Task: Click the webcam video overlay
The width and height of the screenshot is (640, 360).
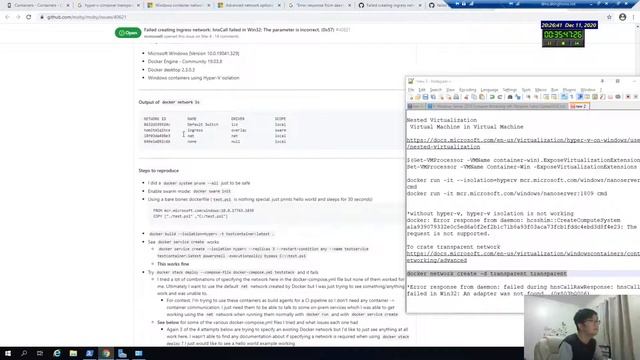Action: (x=582, y=327)
